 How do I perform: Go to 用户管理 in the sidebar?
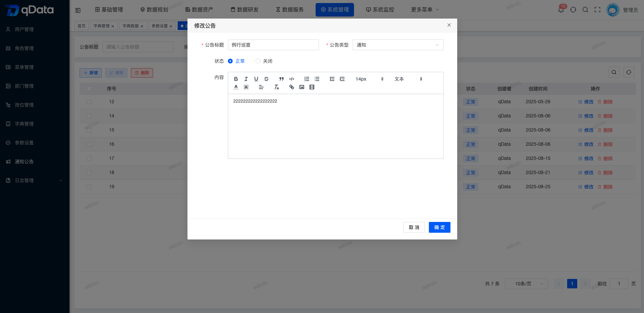pyautogui.click(x=35, y=29)
